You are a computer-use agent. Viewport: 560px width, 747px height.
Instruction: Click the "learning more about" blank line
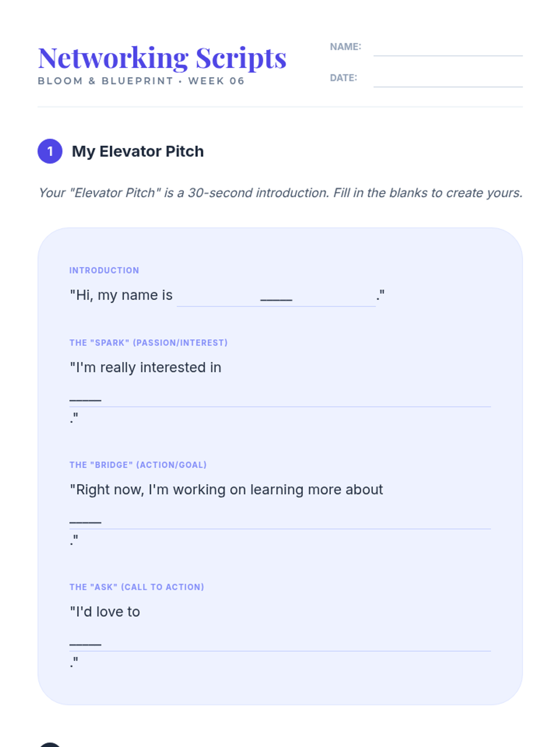tap(280, 520)
